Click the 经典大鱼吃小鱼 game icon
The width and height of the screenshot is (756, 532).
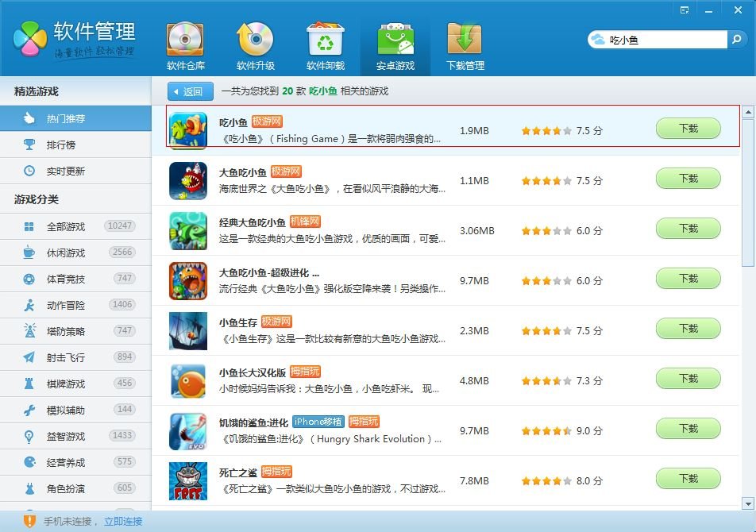click(188, 231)
